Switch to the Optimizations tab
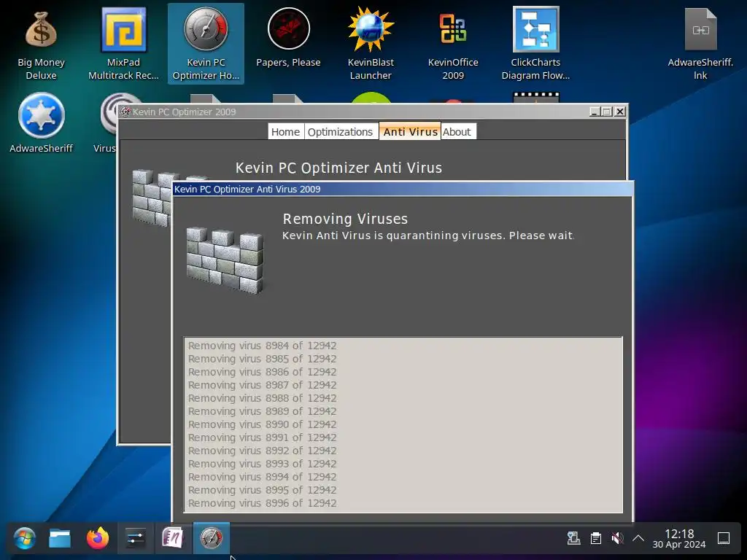 coord(340,132)
